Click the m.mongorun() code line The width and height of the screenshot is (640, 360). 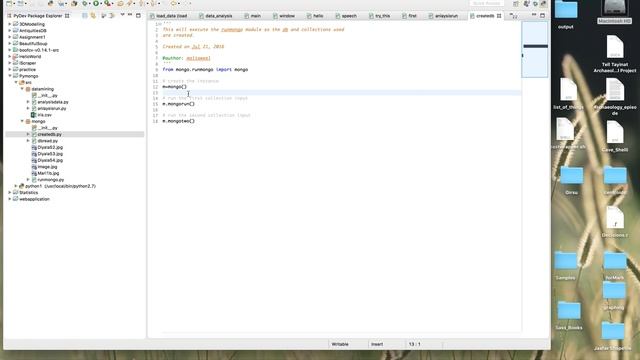pos(179,104)
